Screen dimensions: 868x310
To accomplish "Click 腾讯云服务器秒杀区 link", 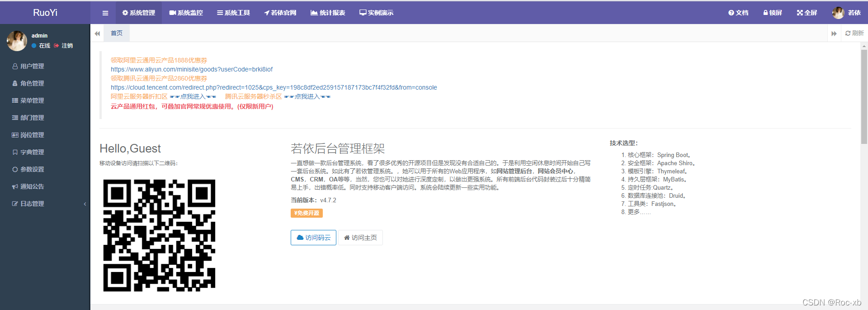I will coord(254,96).
